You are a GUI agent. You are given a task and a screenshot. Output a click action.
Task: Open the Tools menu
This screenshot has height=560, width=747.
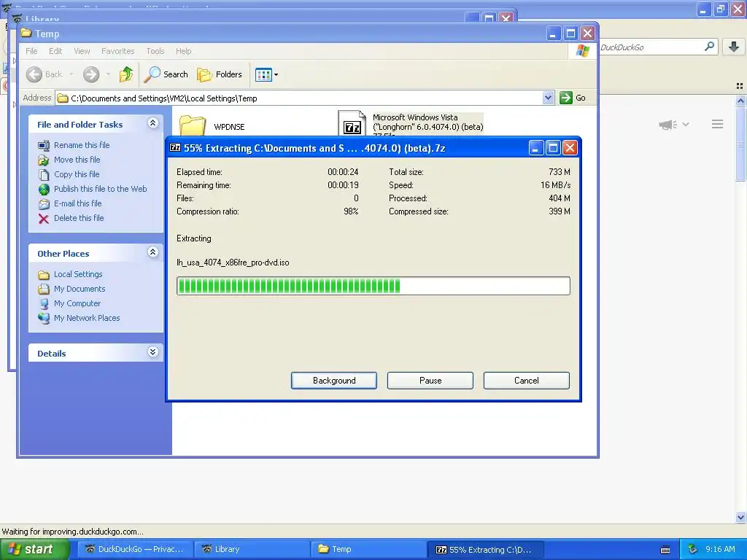155,51
